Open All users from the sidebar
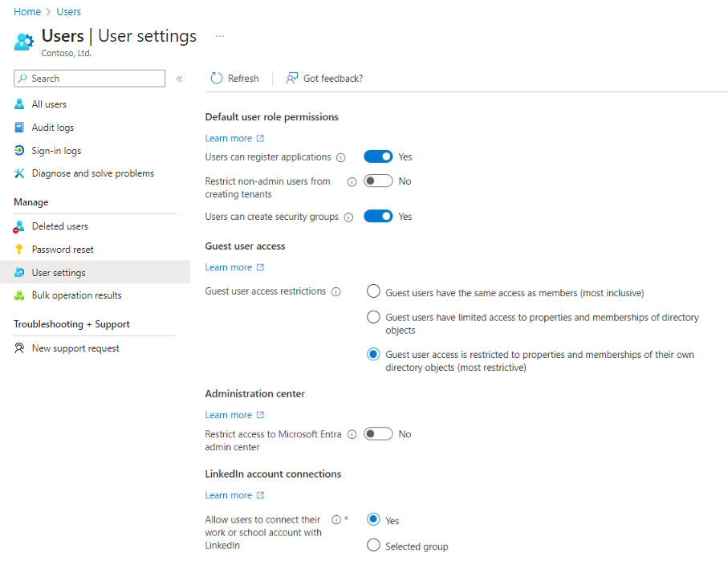Screen dimensions: 728x561 pyautogui.click(x=48, y=104)
